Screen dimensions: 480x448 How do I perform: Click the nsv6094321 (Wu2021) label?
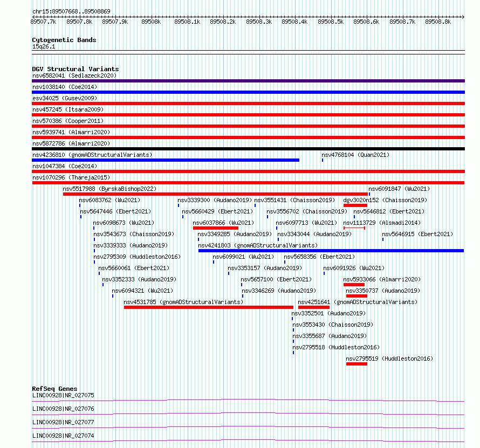click(142, 291)
